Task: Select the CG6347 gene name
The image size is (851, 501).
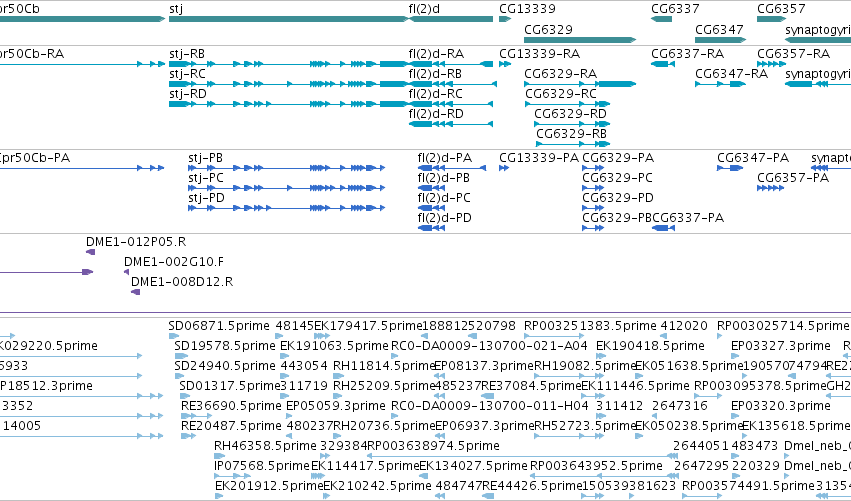Action: pyautogui.click(x=719, y=29)
